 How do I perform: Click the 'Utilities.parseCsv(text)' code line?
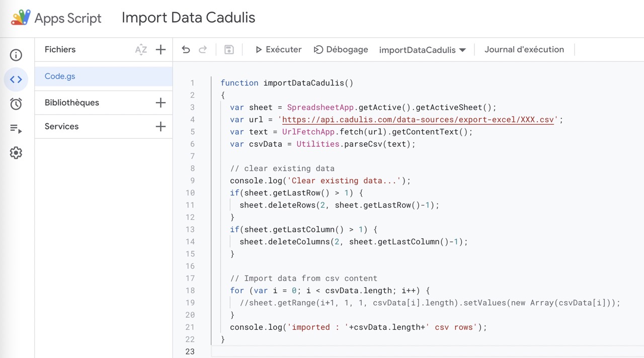tap(323, 144)
